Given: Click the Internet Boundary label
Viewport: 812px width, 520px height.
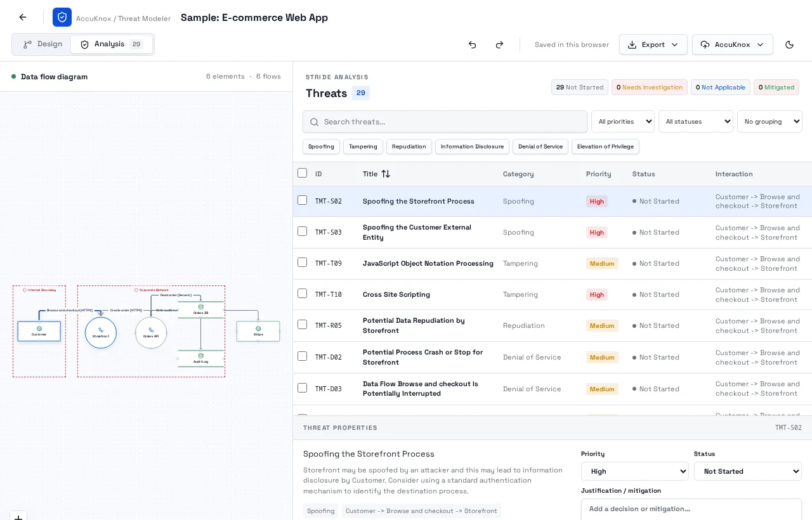Looking at the screenshot, I should click(x=39, y=290).
